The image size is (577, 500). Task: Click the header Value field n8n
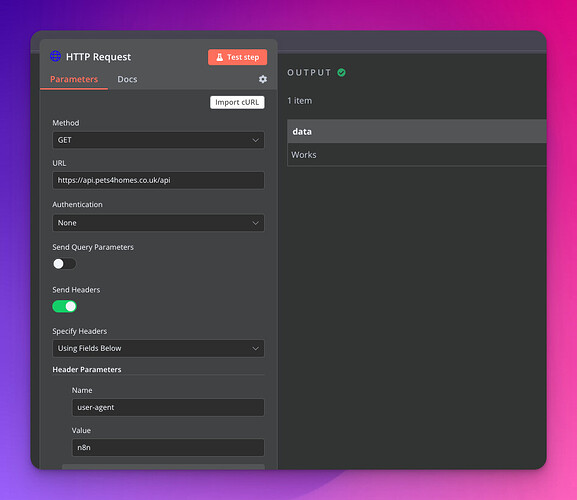[168, 448]
